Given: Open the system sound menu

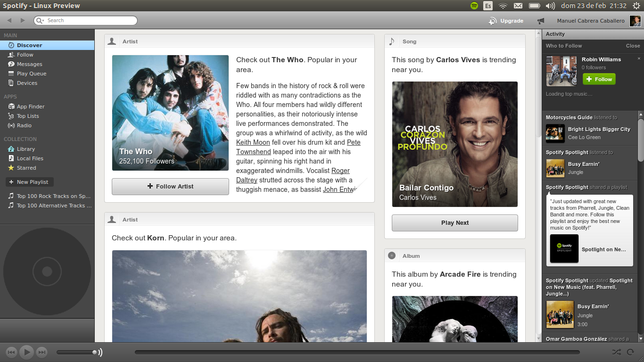Looking at the screenshot, I should [550, 6].
